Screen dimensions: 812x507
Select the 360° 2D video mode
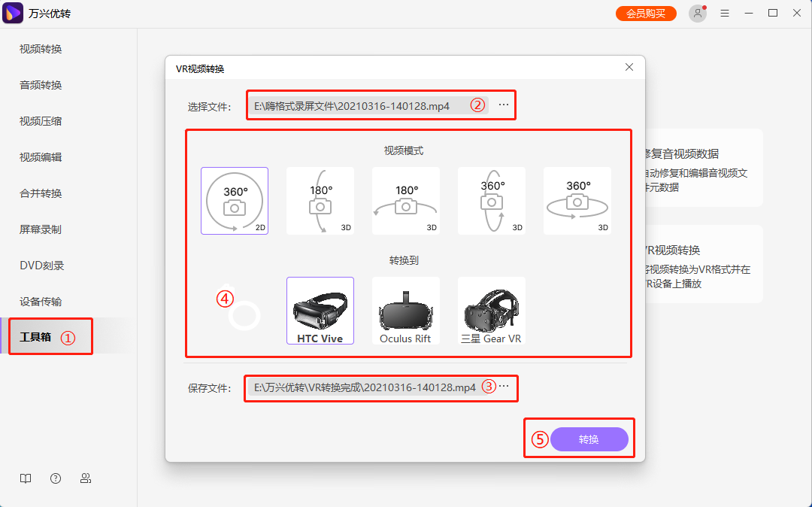click(x=234, y=200)
